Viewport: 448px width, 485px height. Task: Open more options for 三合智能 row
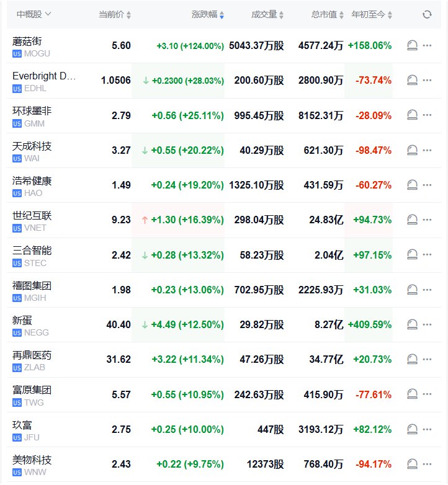(x=427, y=254)
